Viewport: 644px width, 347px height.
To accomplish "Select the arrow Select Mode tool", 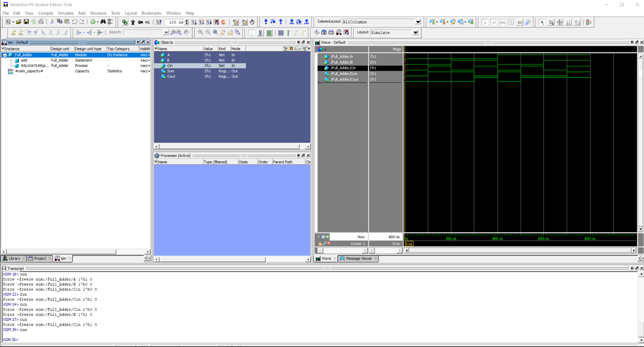I will (x=542, y=22).
